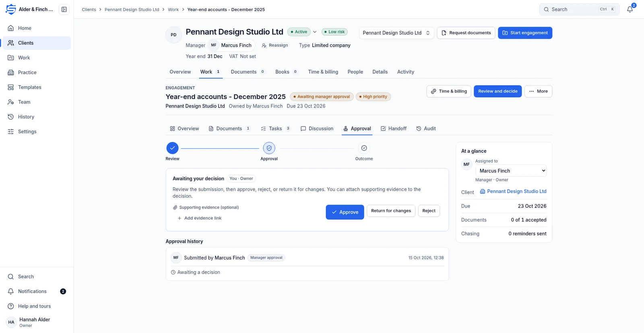
Task: Open the Assigned to Marcus Finch dropdown
Action: [511, 171]
